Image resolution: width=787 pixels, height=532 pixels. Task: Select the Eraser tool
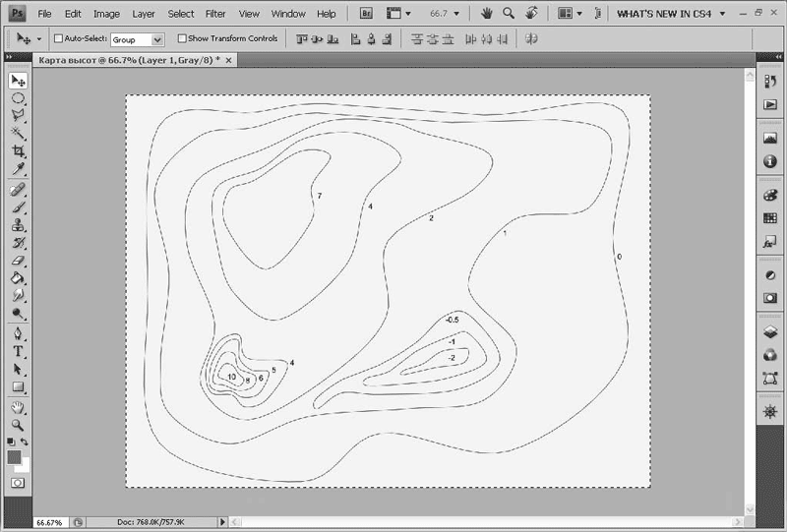click(18, 261)
